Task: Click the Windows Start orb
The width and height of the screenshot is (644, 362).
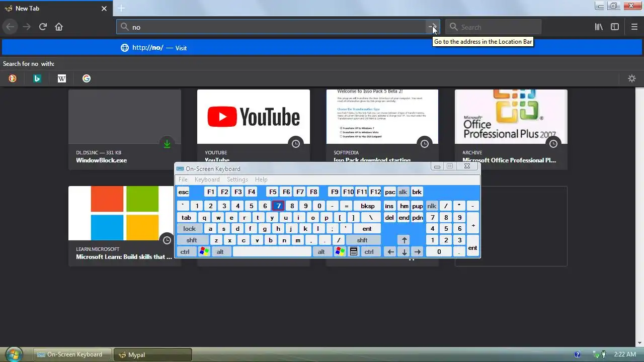Action: (14, 354)
